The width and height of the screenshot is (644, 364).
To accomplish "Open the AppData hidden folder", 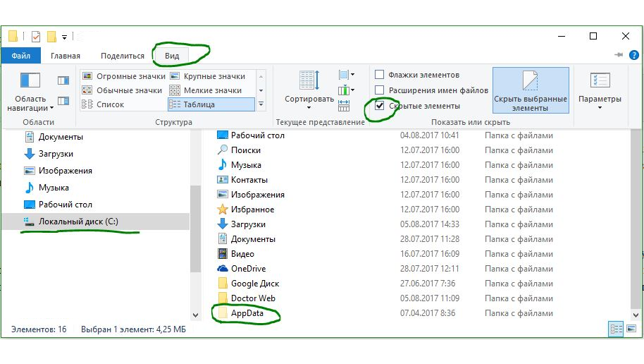I will pos(247,313).
